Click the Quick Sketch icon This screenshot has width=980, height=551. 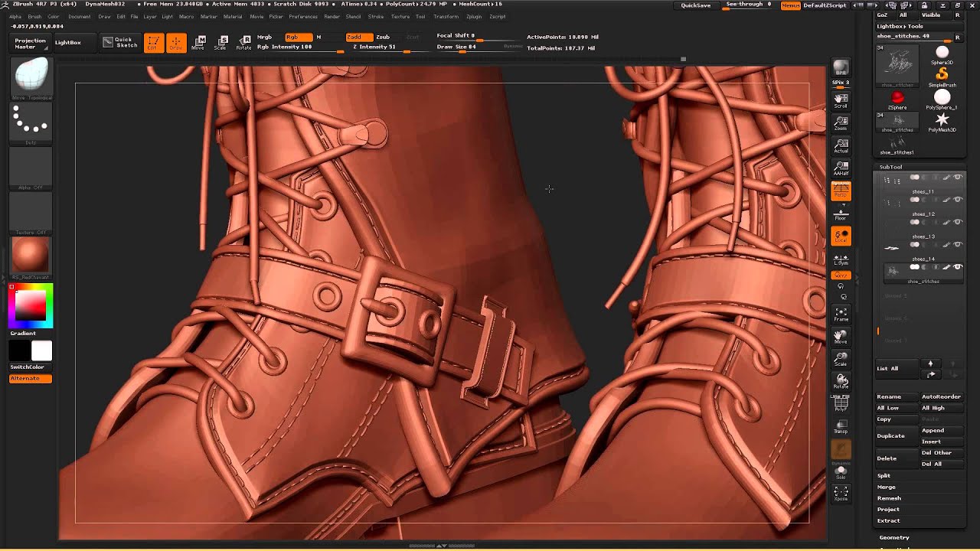tap(120, 42)
